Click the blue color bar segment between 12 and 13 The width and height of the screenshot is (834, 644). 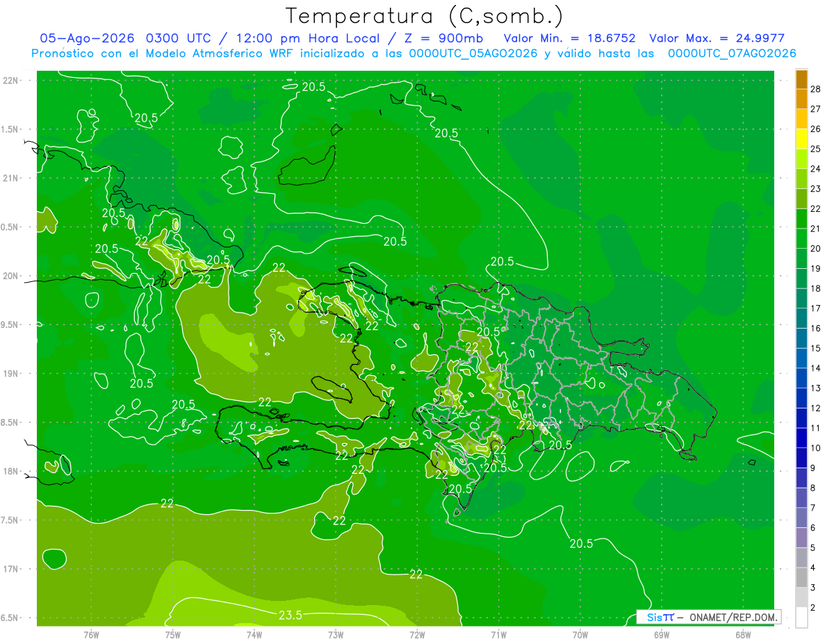click(x=801, y=398)
